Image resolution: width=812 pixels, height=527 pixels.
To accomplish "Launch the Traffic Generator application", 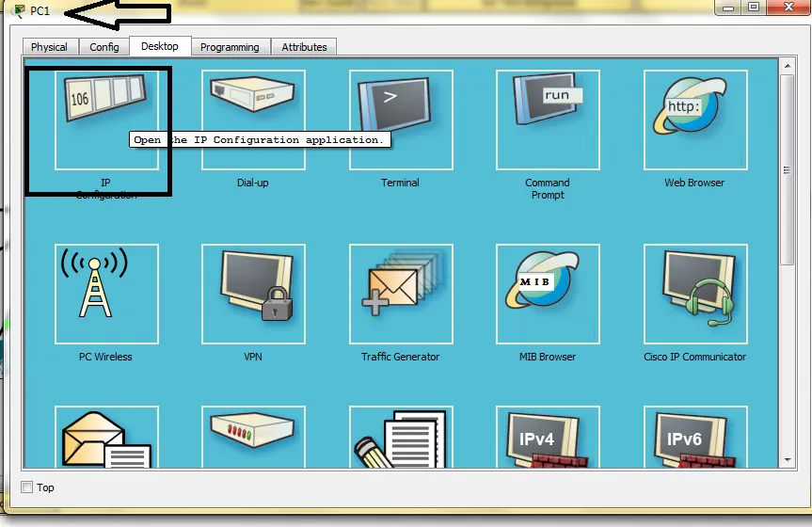I will click(401, 294).
